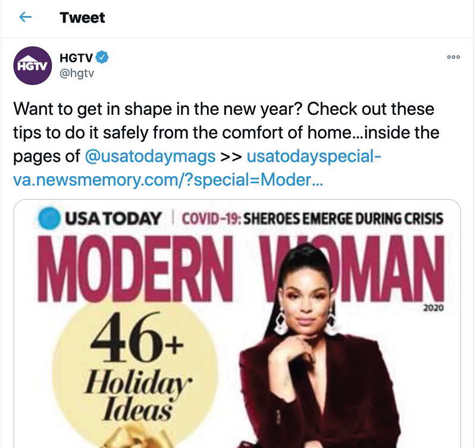
Task: Follow the usatodayspecial- link text
Action: click(x=314, y=156)
